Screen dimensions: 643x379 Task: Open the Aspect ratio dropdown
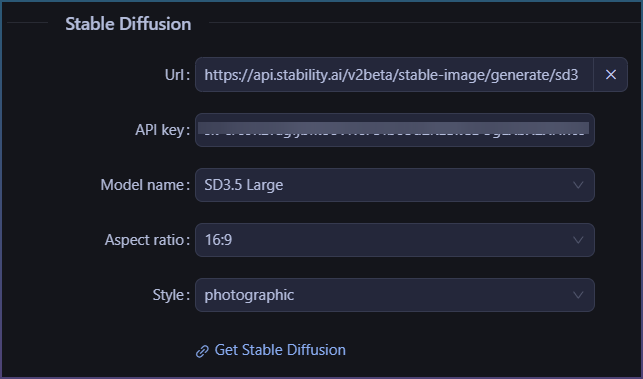coord(395,240)
